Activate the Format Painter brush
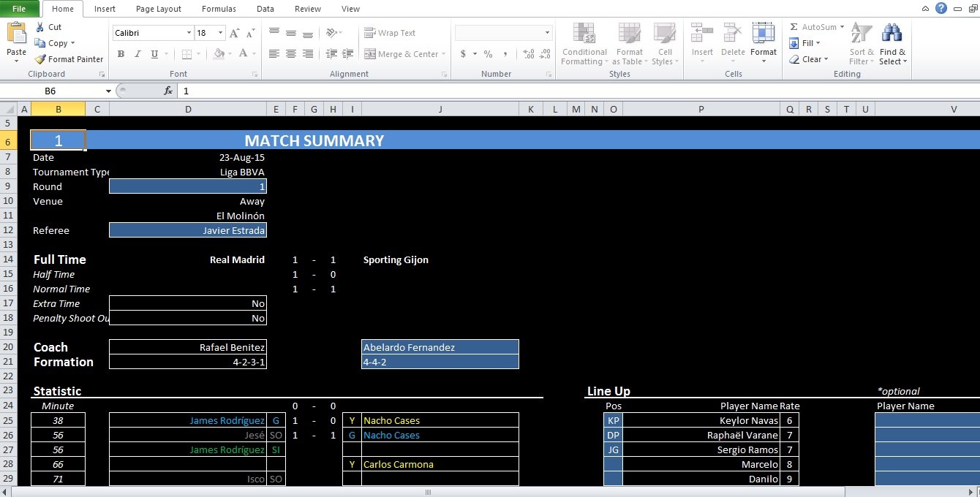980x497 pixels. click(40, 59)
